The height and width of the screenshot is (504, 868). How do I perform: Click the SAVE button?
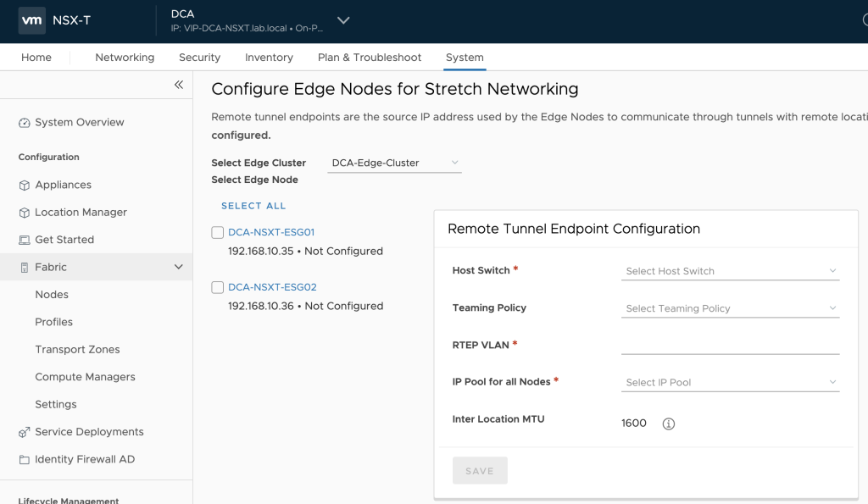(480, 471)
